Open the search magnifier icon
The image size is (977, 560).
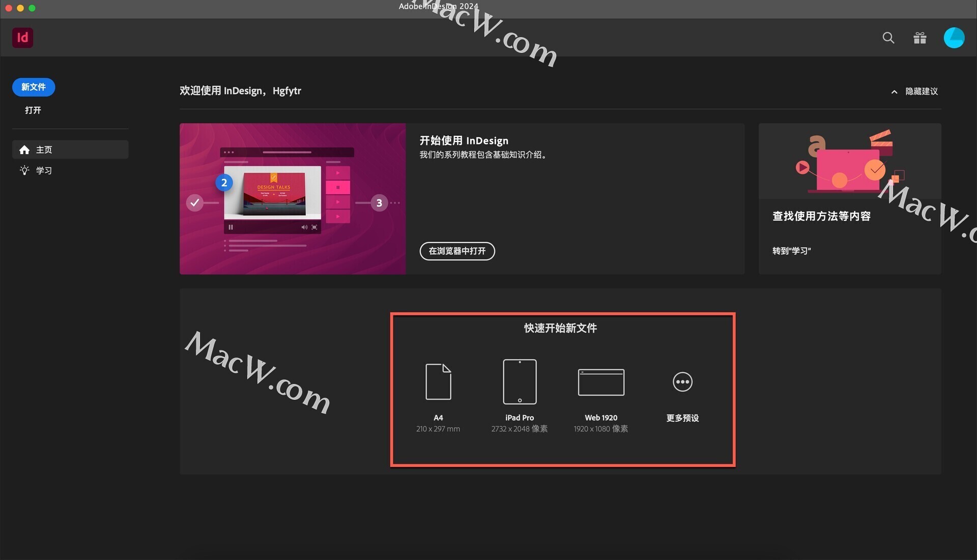pos(888,38)
